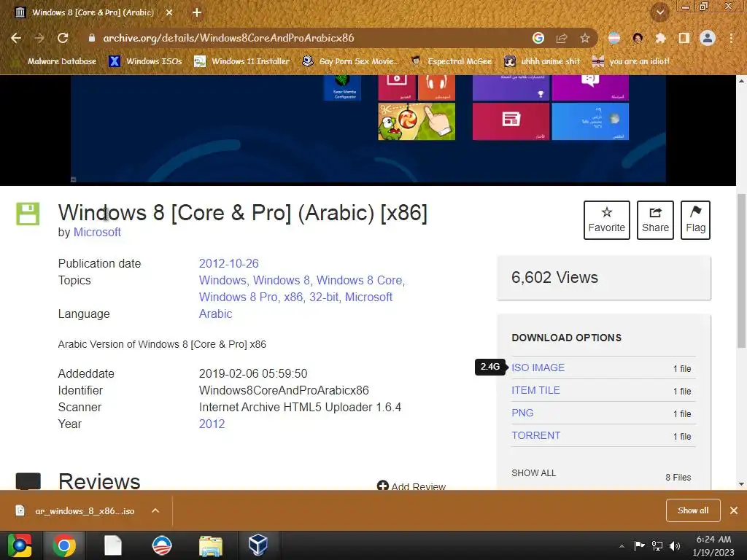
Task: Click Add Review link
Action: [411, 486]
